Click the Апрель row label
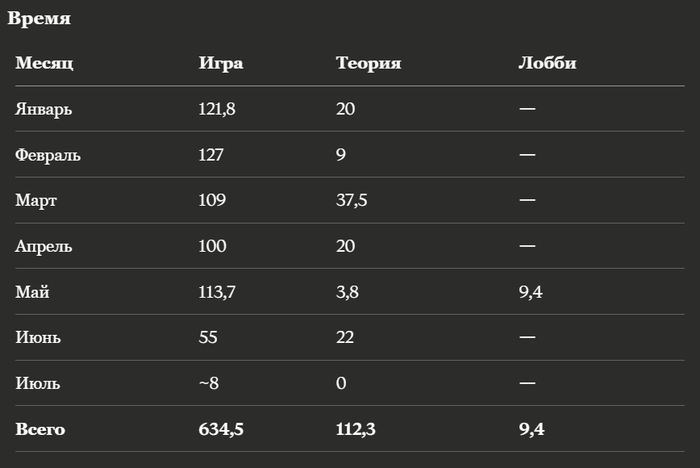Screen dimensions: 700x468 43,247
